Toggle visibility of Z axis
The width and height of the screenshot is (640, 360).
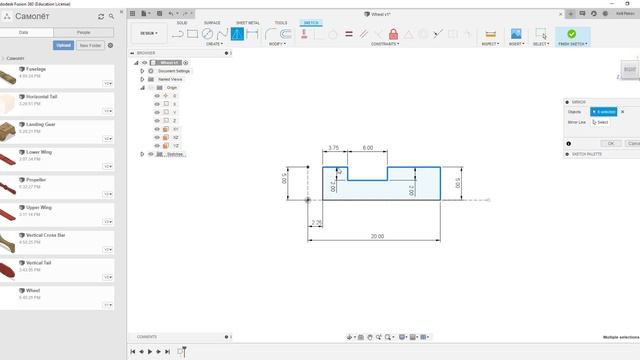pyautogui.click(x=157, y=121)
